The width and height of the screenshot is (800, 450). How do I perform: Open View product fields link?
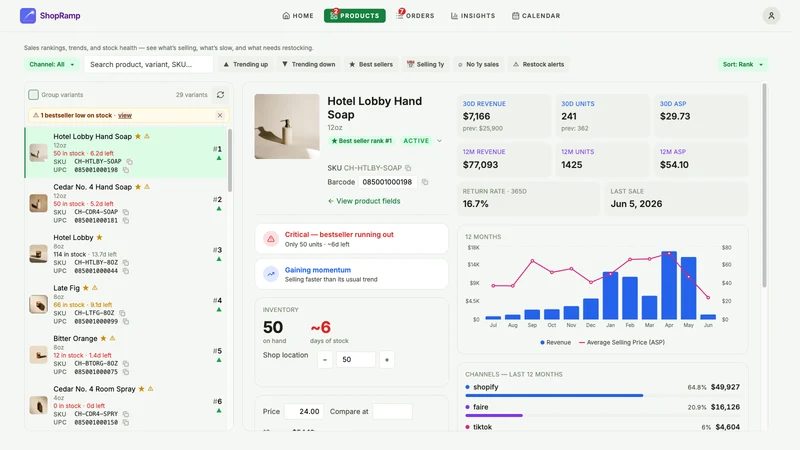(x=364, y=201)
